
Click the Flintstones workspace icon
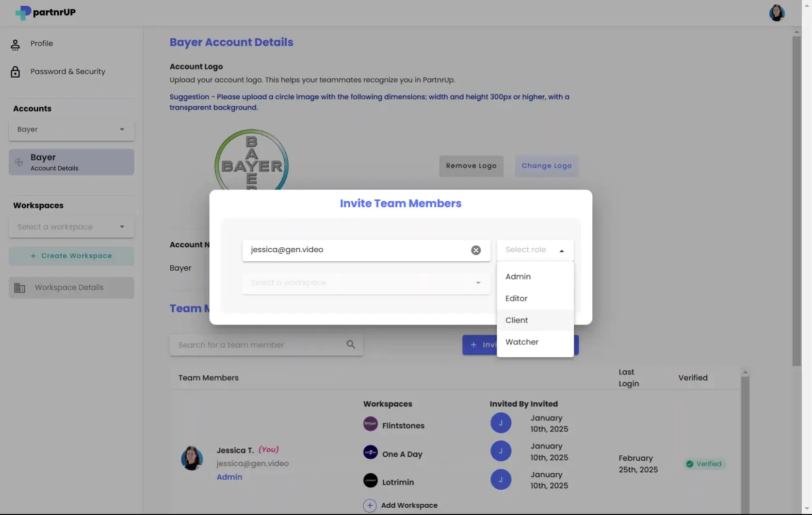click(370, 423)
